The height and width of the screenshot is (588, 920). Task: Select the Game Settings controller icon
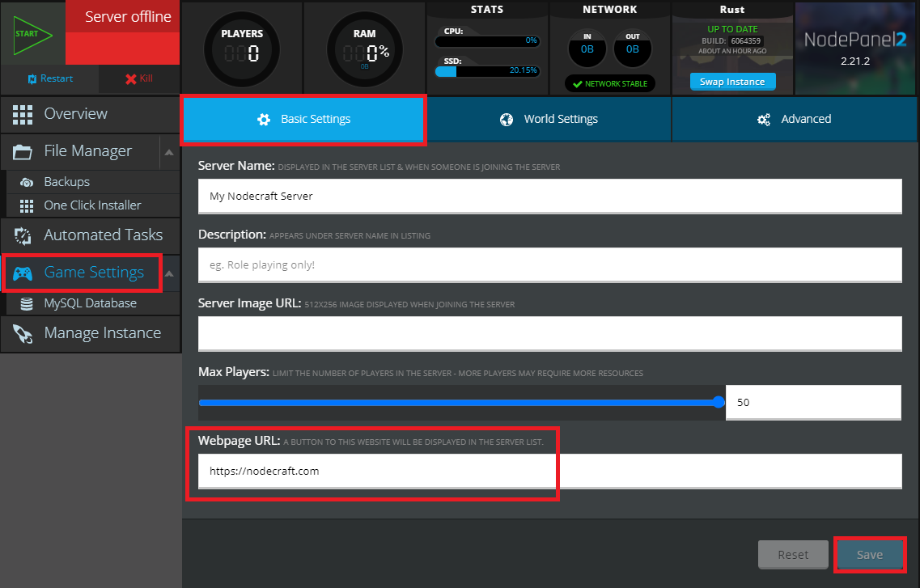point(23,273)
